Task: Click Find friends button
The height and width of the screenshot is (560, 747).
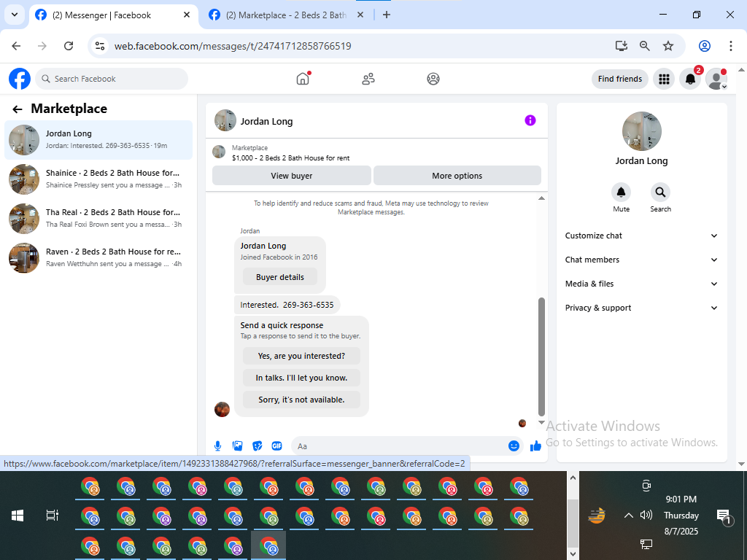Action: 620,79
